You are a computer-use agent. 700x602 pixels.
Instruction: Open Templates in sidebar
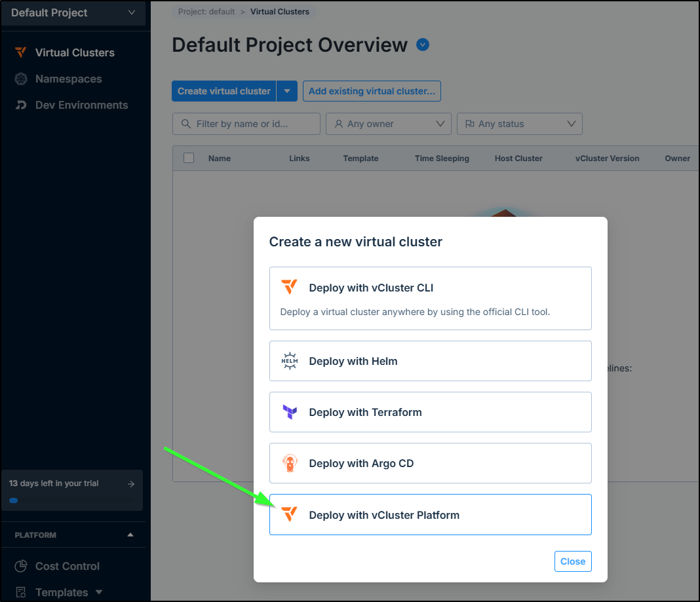tap(62, 592)
